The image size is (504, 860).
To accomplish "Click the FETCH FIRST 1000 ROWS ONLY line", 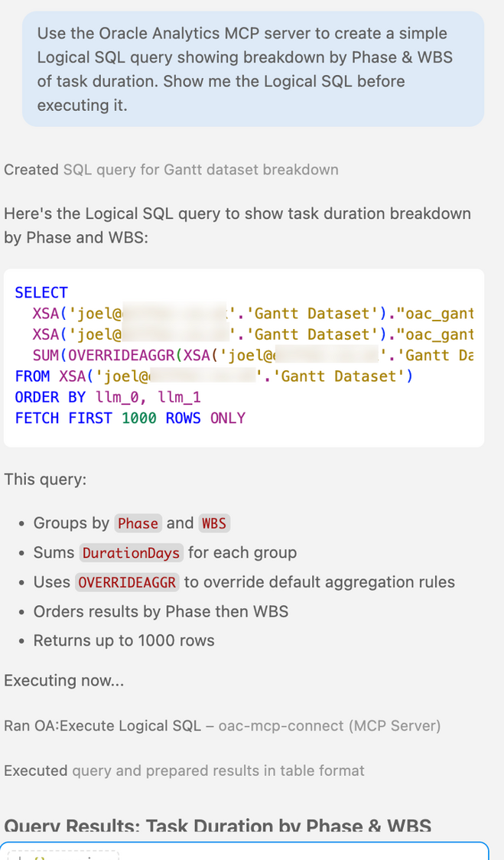I will tap(130, 418).
